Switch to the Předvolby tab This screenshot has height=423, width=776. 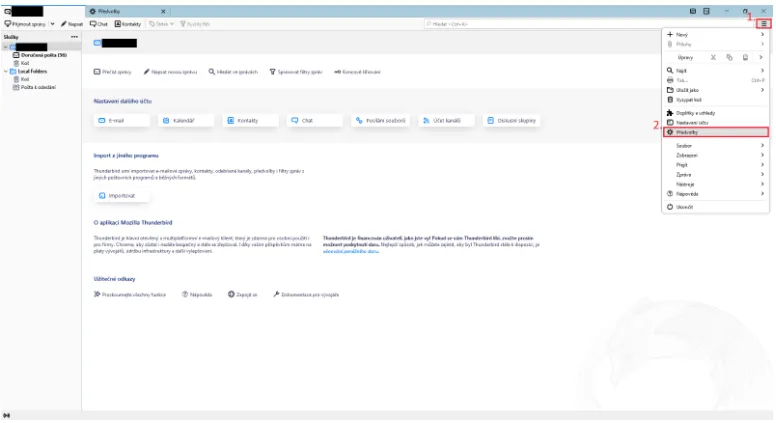[x=128, y=11]
